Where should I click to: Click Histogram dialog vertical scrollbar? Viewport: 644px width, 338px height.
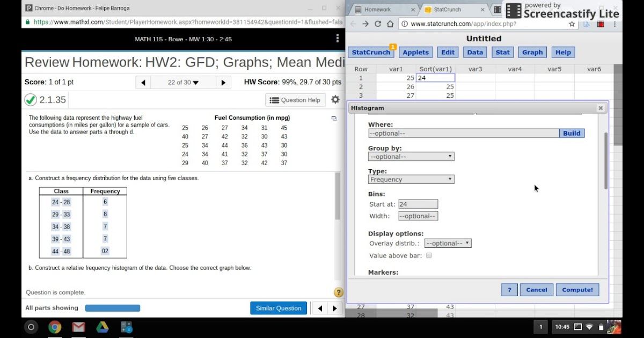pyautogui.click(x=606, y=161)
